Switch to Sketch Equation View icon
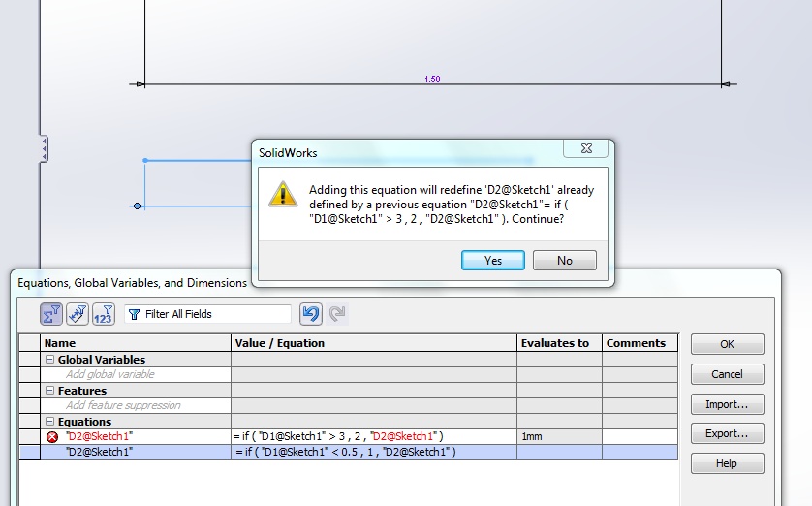Screen dimensions: 812x506 click(78, 314)
